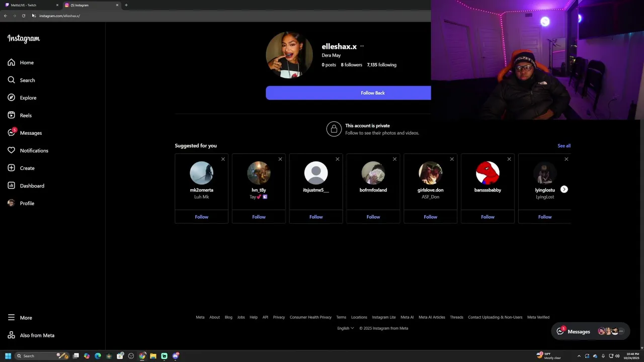Click the Follow Back button

(x=348, y=93)
